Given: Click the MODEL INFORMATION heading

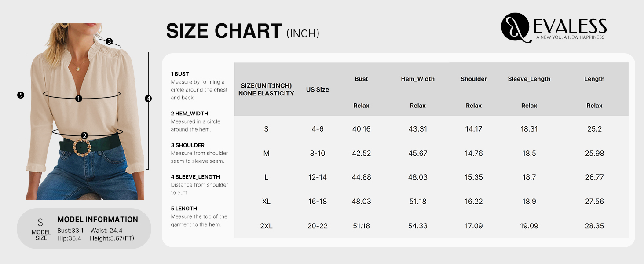Looking at the screenshot, I should 98,220.
